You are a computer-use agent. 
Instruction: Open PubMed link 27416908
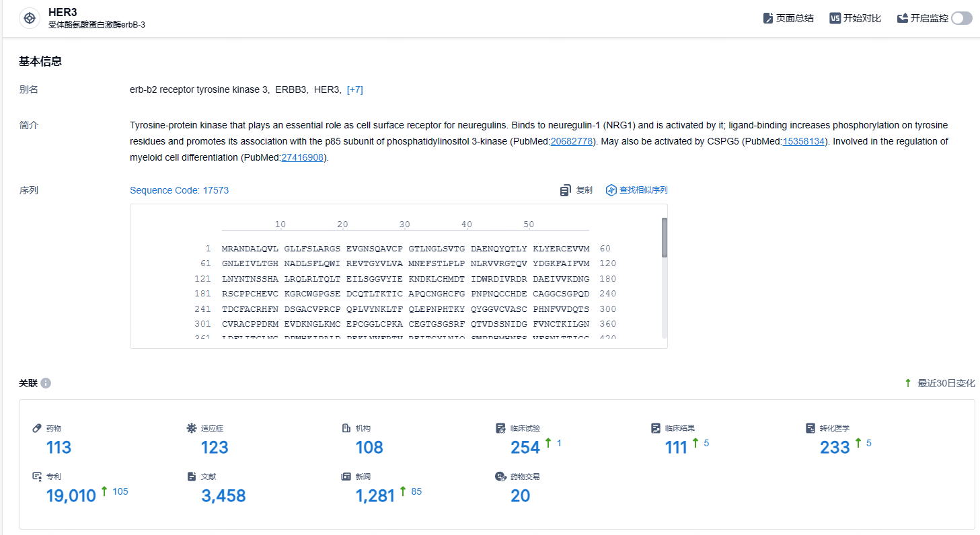303,157
